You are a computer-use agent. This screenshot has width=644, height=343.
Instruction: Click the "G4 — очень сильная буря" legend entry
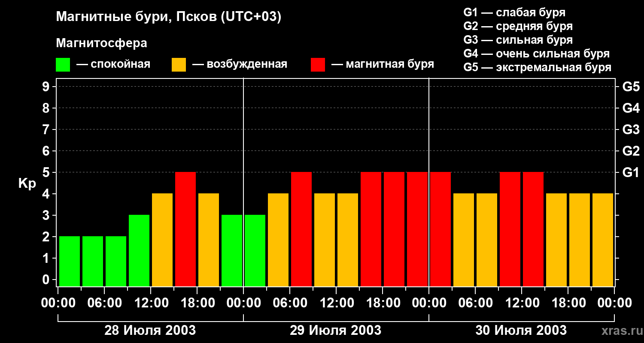[x=536, y=54]
